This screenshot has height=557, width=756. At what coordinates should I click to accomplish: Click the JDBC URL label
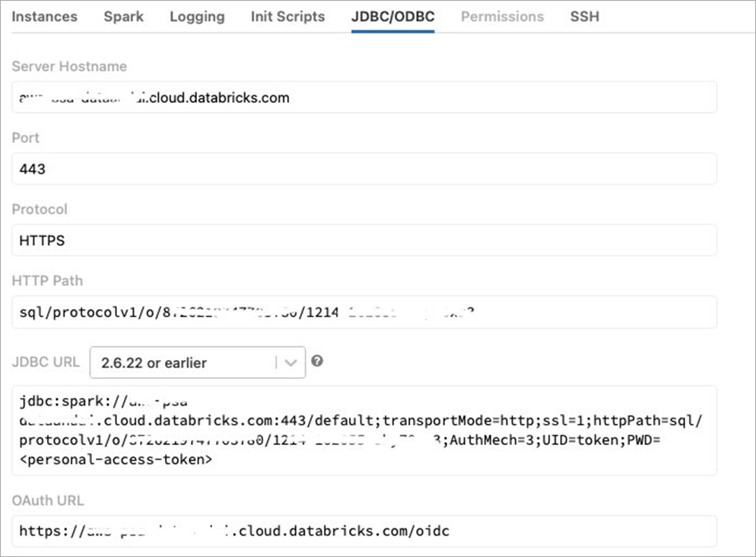(x=46, y=362)
